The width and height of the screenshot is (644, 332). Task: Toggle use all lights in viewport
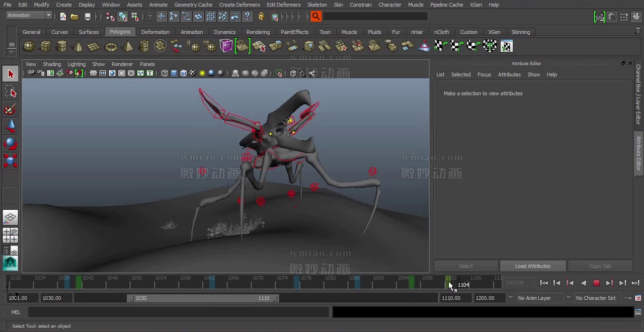pos(202,73)
